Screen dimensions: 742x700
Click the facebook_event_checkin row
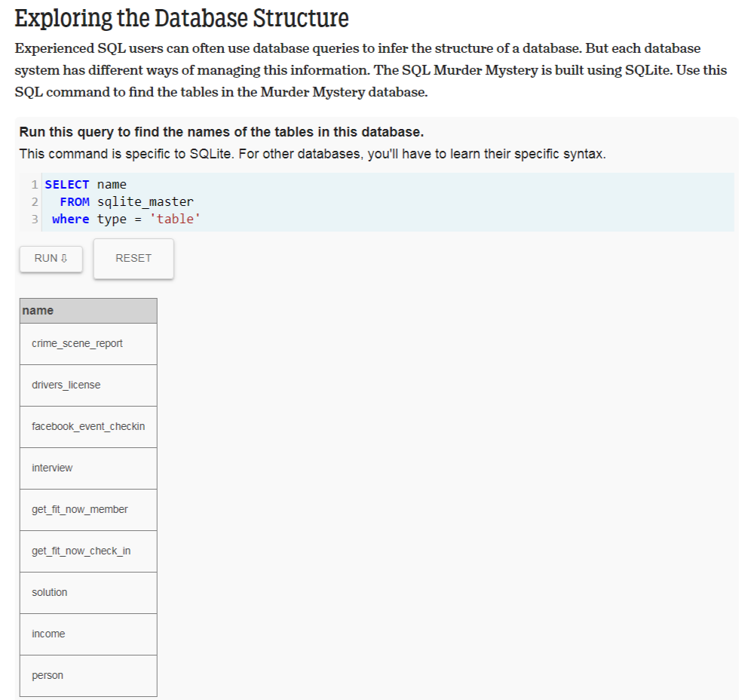pos(88,427)
